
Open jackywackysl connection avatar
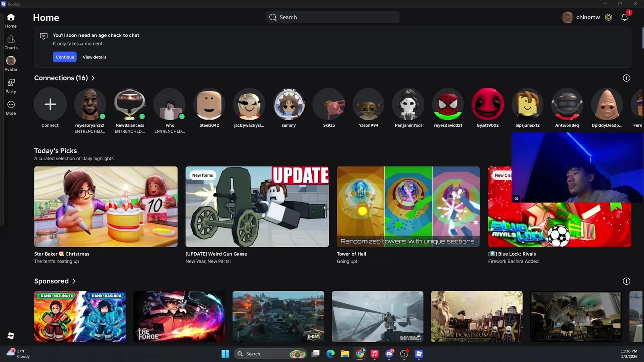pyautogui.click(x=249, y=105)
